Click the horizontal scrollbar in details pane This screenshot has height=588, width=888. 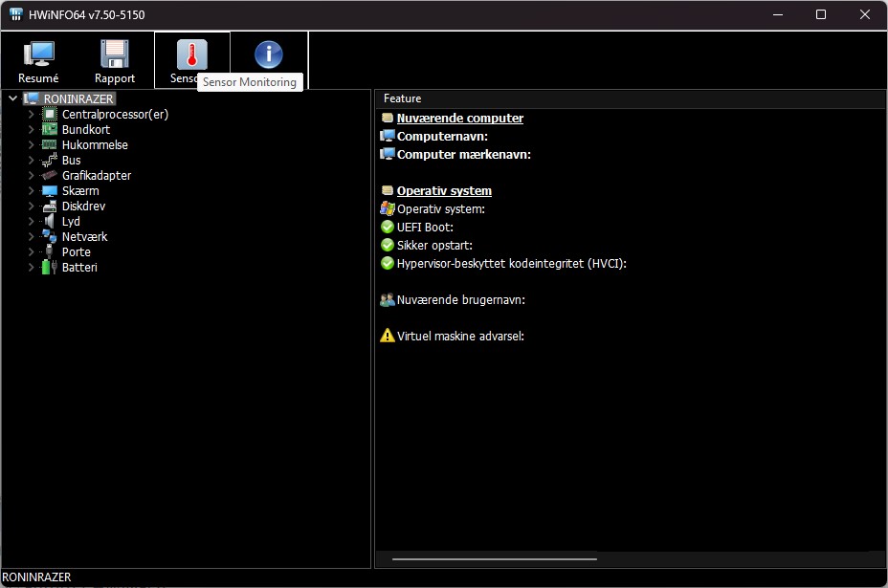pos(494,558)
